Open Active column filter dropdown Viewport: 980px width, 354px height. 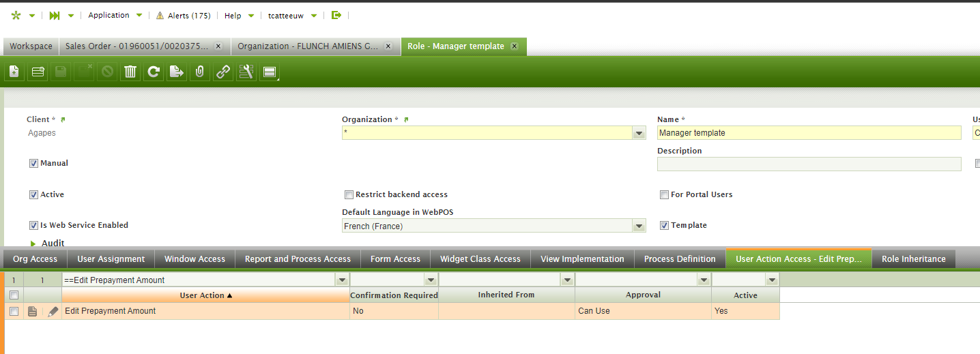[x=771, y=280]
